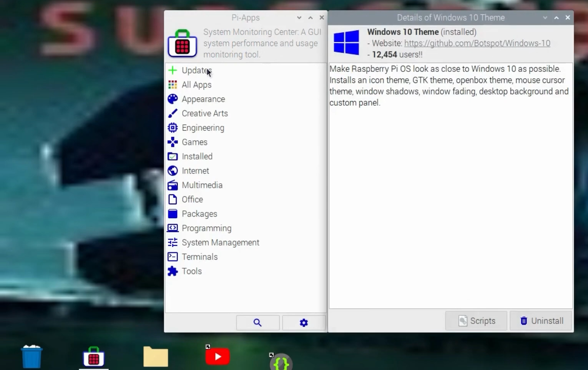This screenshot has height=370, width=588.
Task: Open the Appearance category in Pi-Apps
Action: click(203, 99)
